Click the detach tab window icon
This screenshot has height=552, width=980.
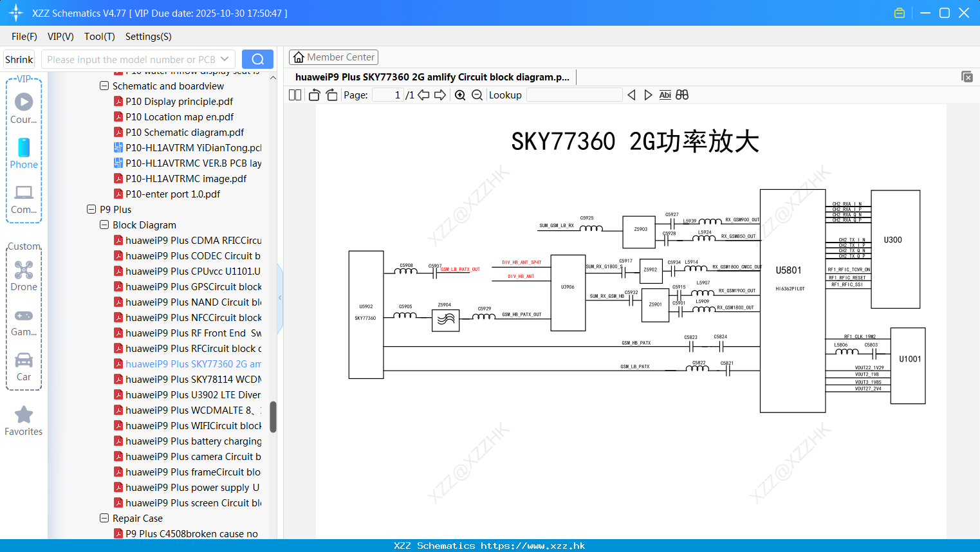(x=967, y=77)
